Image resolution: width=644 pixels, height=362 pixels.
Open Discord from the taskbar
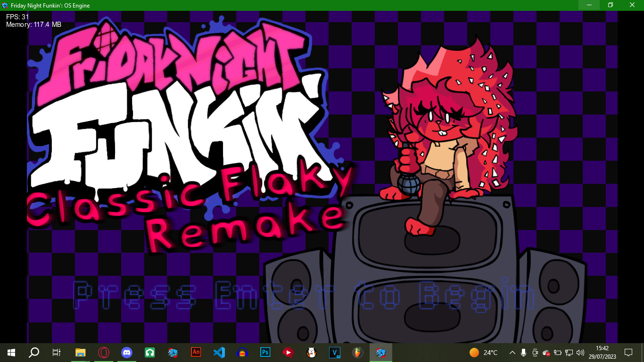pos(126,352)
